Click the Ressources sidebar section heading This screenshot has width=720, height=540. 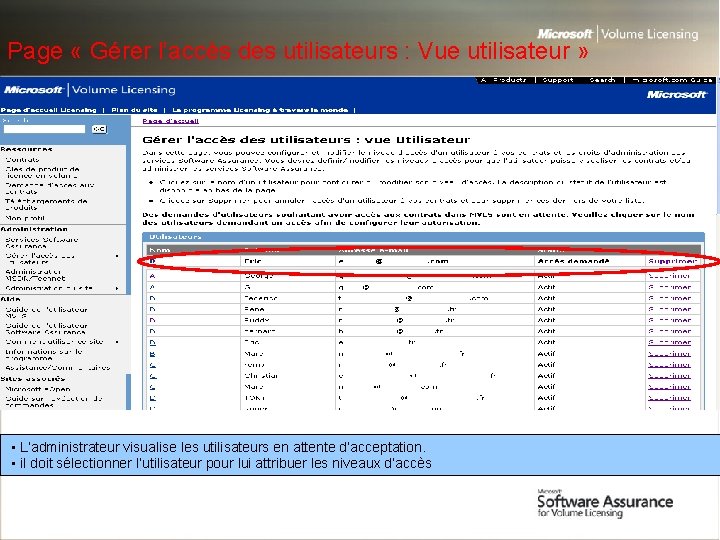coord(27,149)
